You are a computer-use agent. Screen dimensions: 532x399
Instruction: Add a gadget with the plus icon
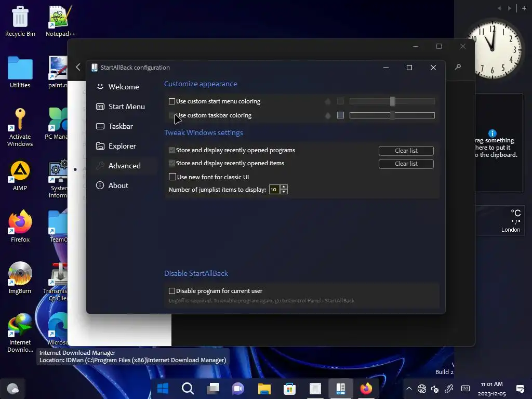click(524, 8)
